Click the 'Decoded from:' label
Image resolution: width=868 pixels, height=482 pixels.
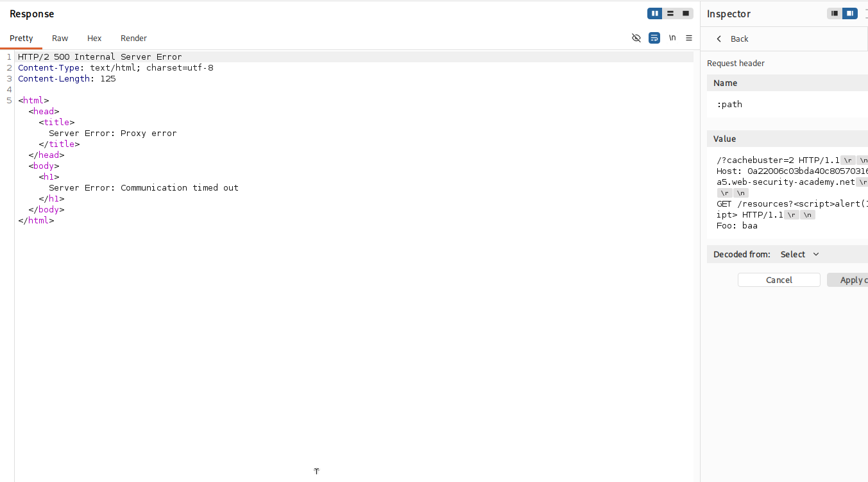742,254
